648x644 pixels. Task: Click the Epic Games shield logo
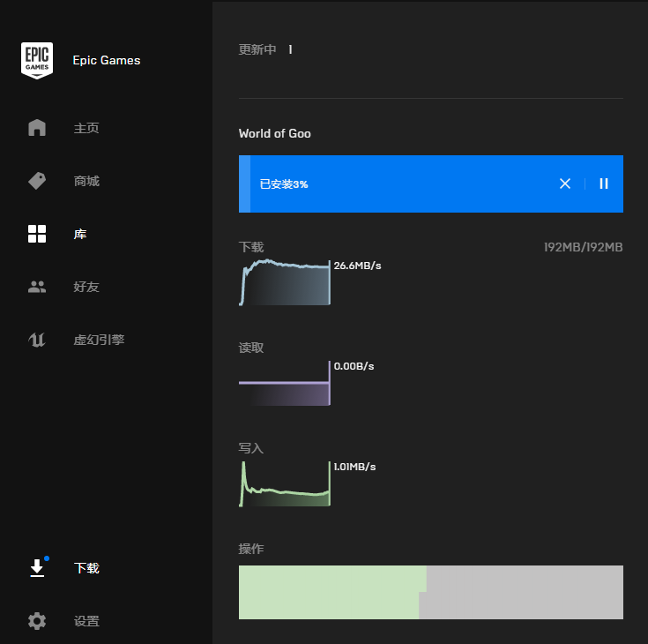click(x=37, y=60)
